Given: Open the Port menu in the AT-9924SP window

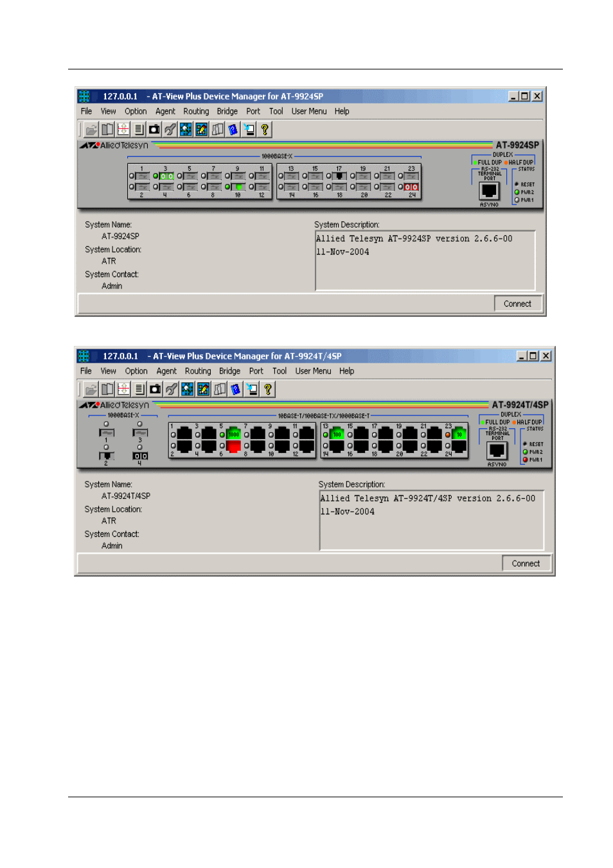Looking at the screenshot, I should tap(253, 111).
